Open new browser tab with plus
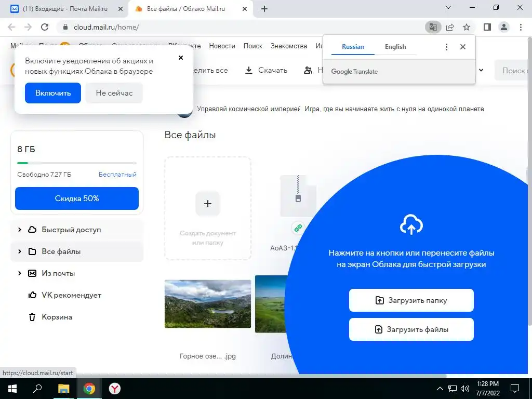The image size is (532, 399). 264,9
